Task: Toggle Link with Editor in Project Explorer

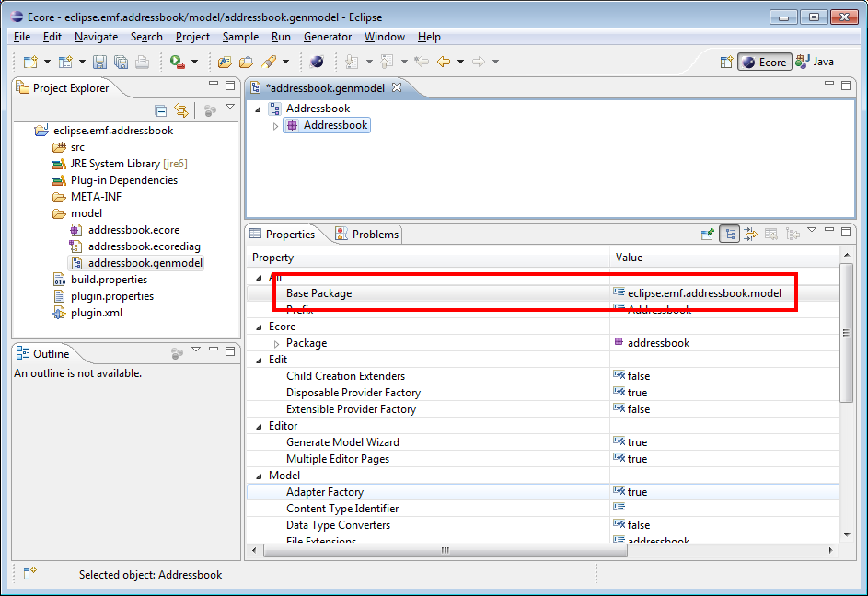Action: click(x=181, y=110)
